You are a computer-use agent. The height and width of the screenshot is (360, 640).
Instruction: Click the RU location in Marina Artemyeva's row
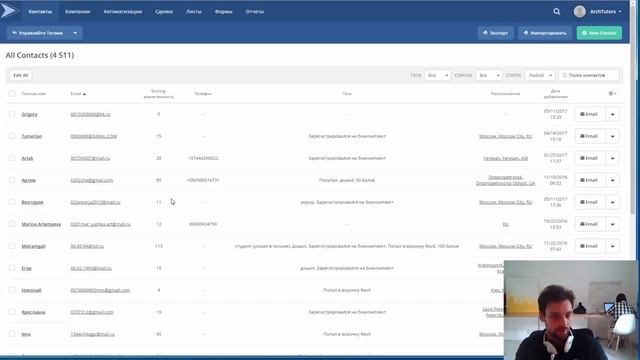coord(505,224)
